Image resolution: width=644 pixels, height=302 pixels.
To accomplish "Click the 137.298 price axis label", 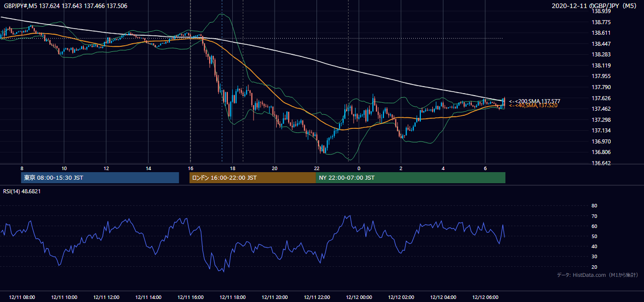I will tap(602, 120).
